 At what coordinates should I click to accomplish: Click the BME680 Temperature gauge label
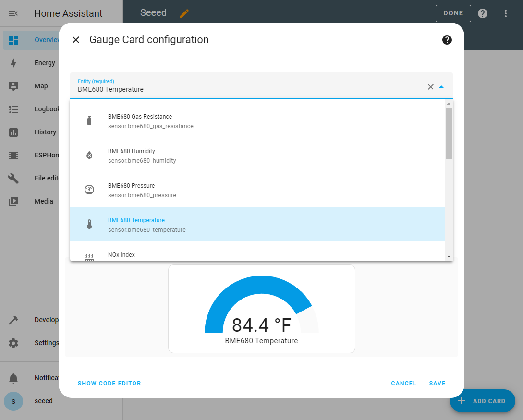pyautogui.click(x=261, y=341)
